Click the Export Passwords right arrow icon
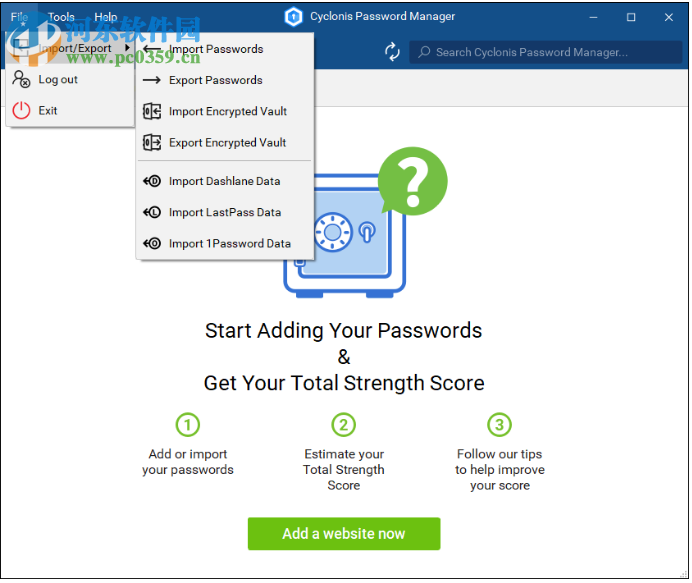The width and height of the screenshot is (692, 583). coord(152,80)
